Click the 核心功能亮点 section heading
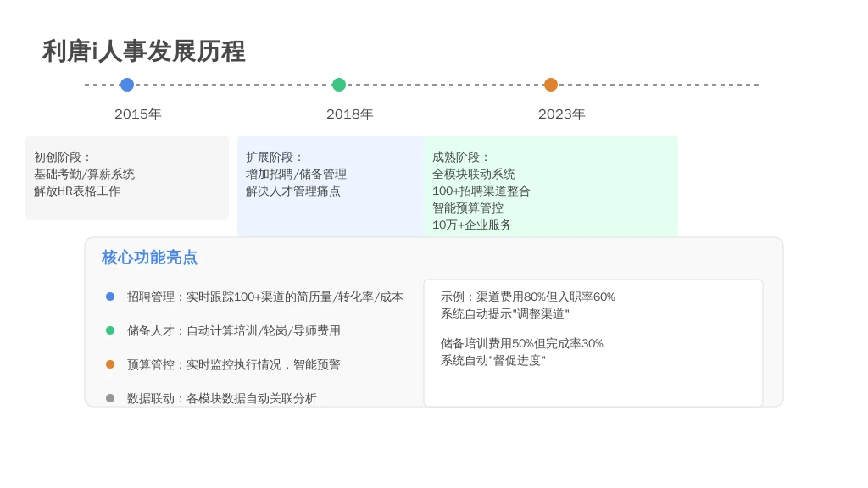868x488 pixels. 149,258
